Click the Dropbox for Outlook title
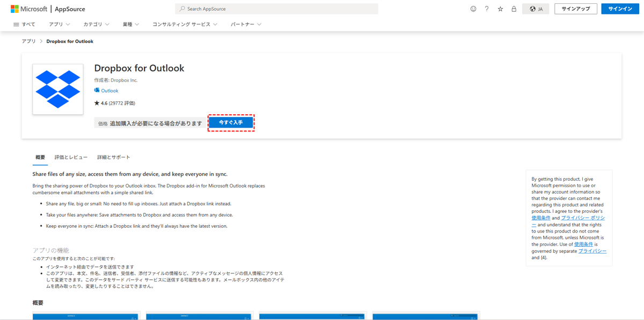The width and height of the screenshot is (644, 320). pos(139,68)
